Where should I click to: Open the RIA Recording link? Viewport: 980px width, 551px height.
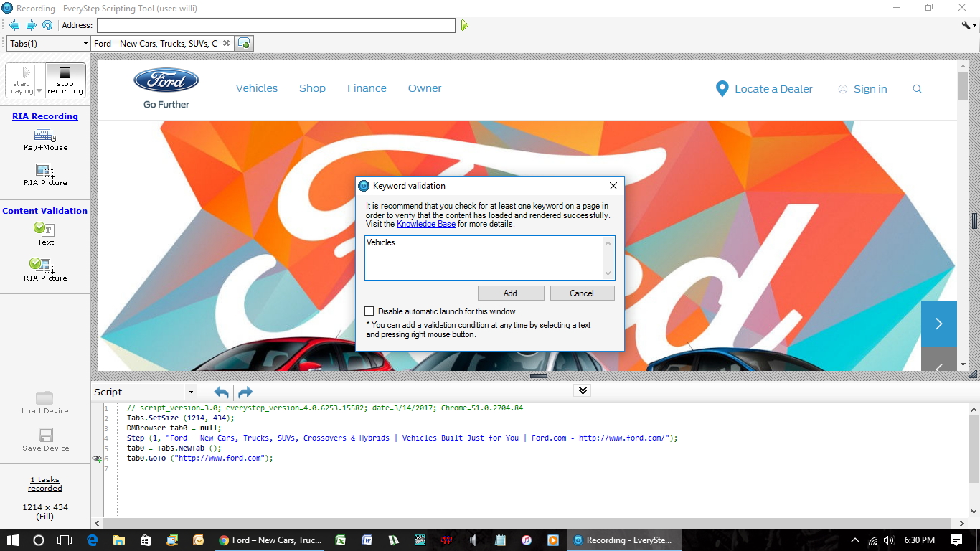(45, 116)
